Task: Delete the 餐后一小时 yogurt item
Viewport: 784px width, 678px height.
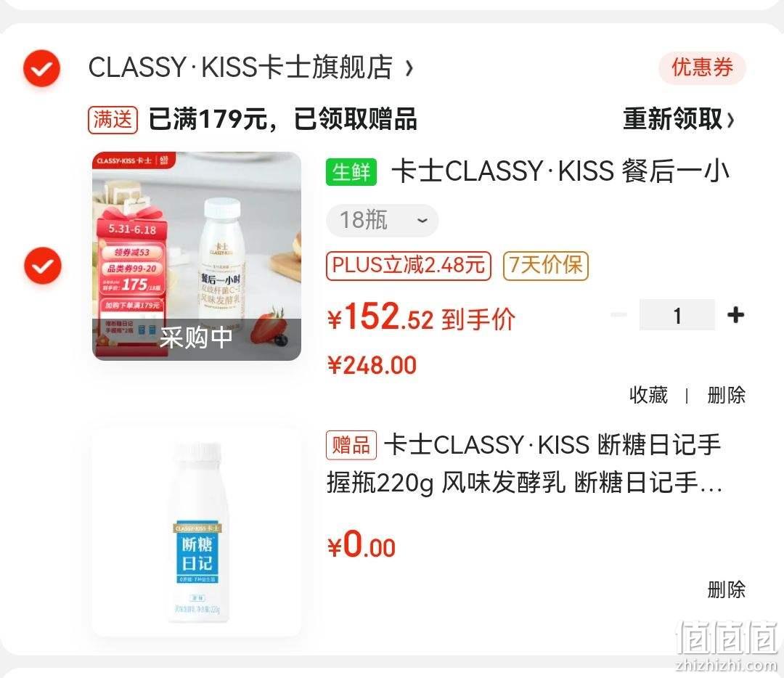Action: (x=726, y=395)
